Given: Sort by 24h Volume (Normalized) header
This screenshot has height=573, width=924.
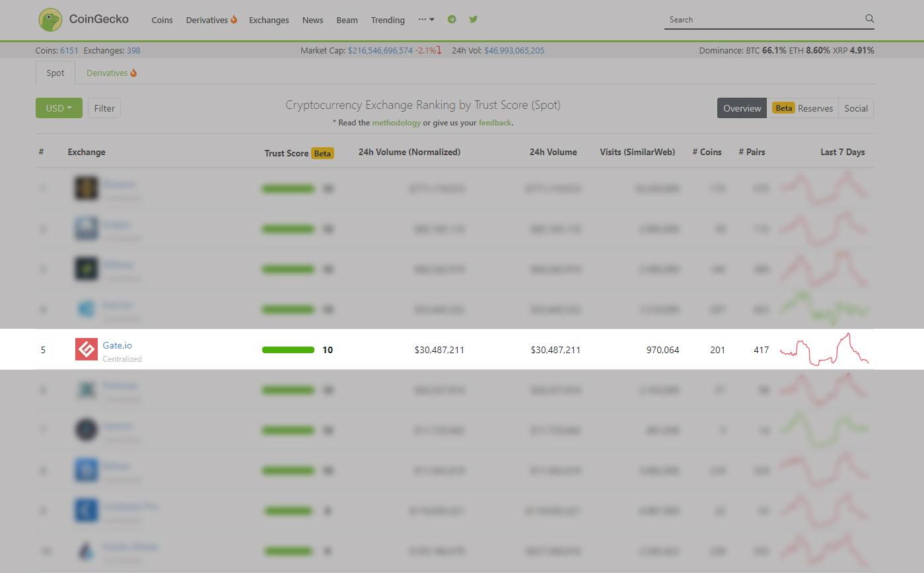Looking at the screenshot, I should click(x=409, y=152).
